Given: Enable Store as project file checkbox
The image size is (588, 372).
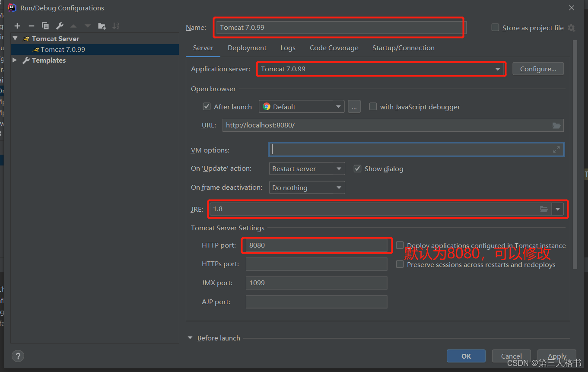Looking at the screenshot, I should [x=495, y=27].
